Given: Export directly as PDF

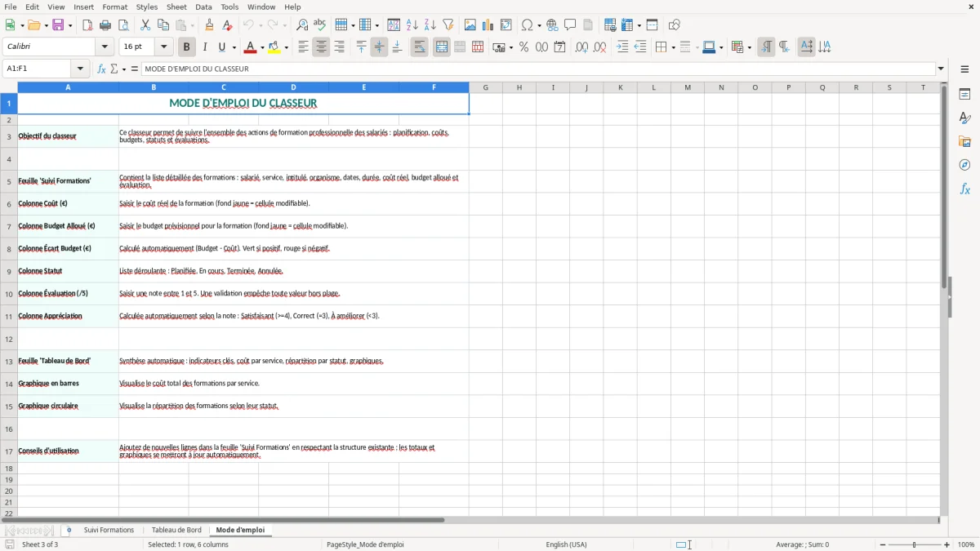Looking at the screenshot, I should [x=87, y=25].
